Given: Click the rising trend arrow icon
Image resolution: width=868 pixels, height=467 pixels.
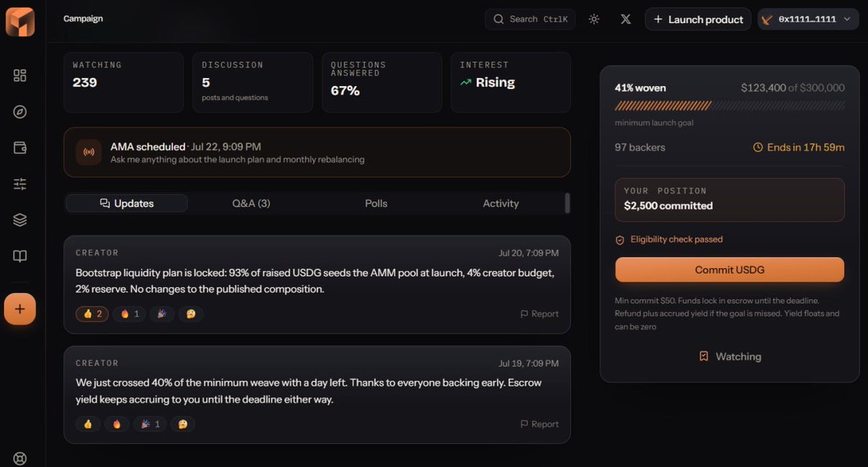Looking at the screenshot, I should [x=466, y=83].
